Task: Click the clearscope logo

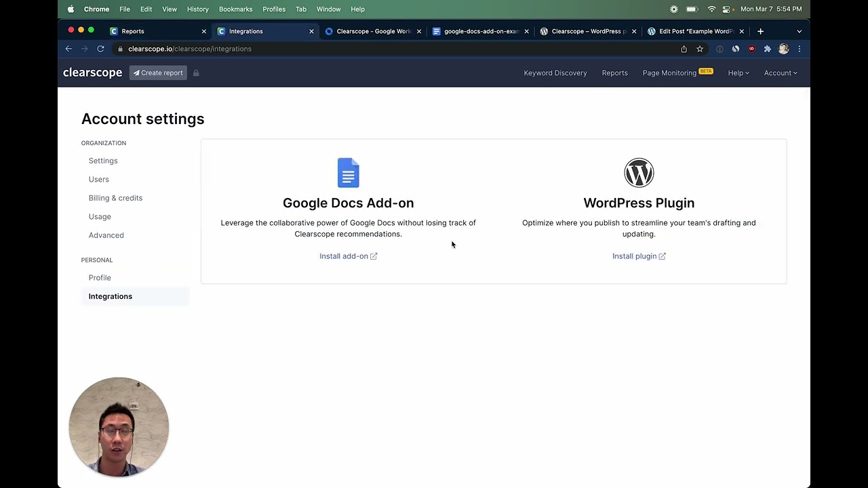Action: (92, 73)
